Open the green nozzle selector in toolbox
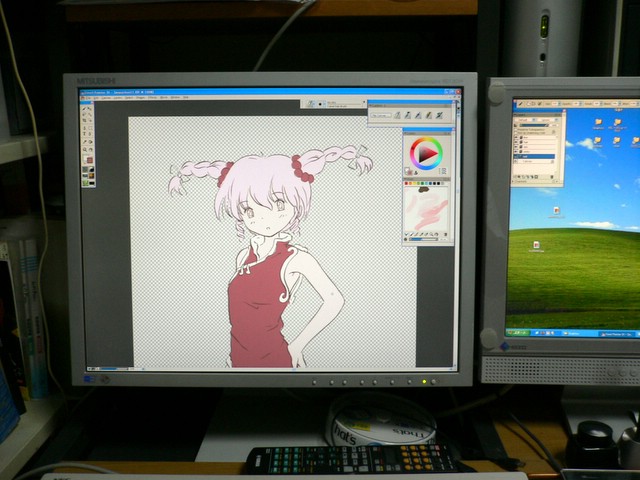640x480 pixels. (x=85, y=183)
